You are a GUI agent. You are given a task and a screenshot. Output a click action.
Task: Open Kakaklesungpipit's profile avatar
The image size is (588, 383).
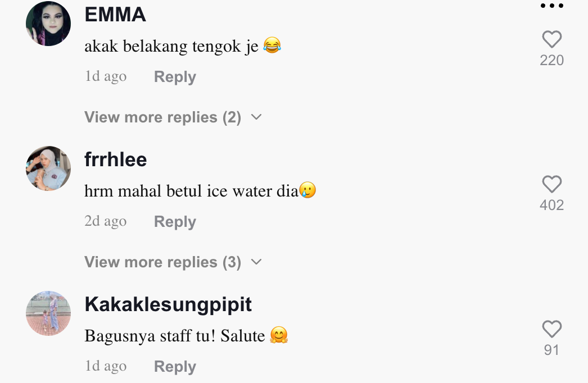(x=48, y=313)
